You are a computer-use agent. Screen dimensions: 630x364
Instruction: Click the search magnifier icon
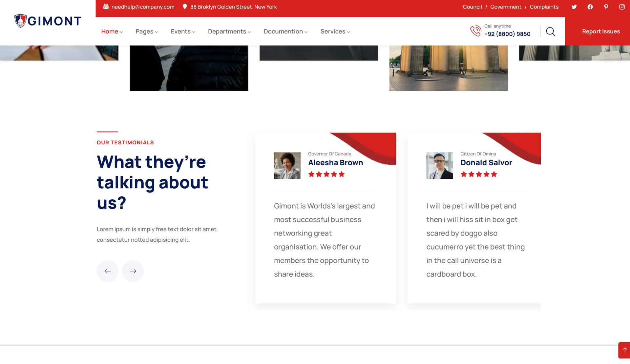(x=550, y=31)
